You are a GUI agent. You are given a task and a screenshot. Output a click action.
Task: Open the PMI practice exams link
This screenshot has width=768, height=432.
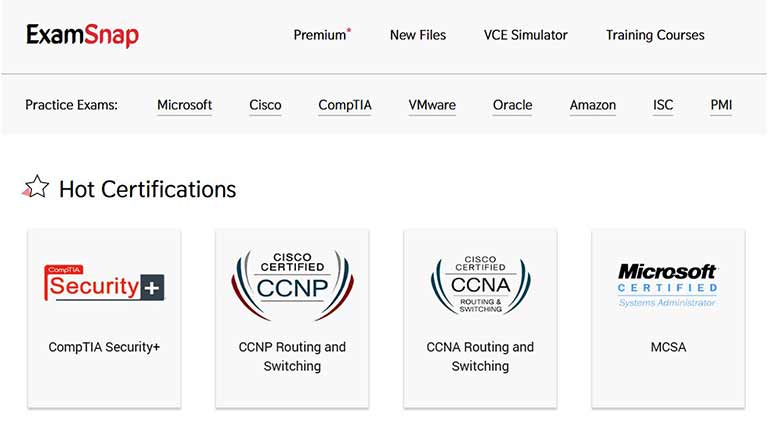(721, 105)
